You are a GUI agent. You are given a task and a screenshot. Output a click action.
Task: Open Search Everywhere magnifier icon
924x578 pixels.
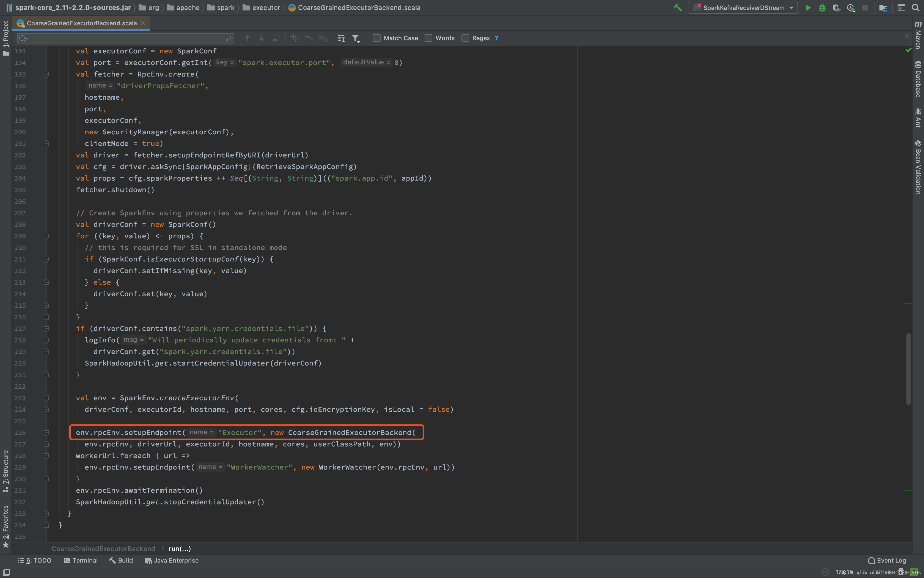pos(915,8)
